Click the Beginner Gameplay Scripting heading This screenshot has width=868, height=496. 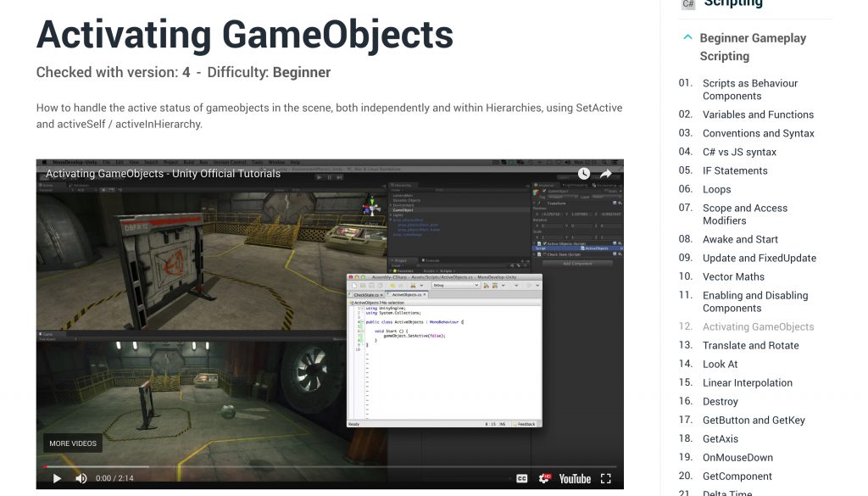pos(753,47)
